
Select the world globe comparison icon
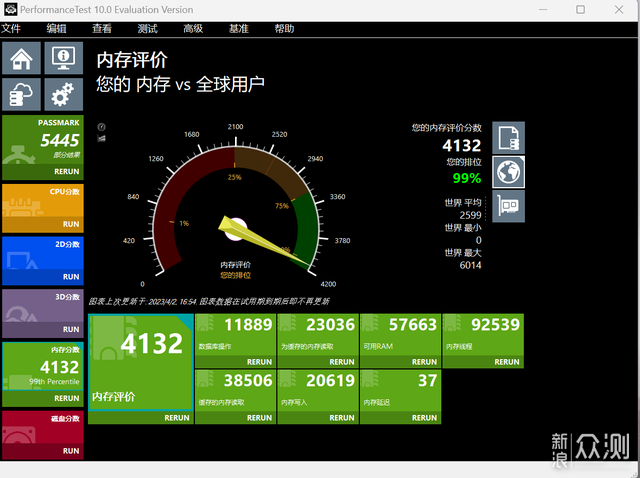click(x=508, y=172)
